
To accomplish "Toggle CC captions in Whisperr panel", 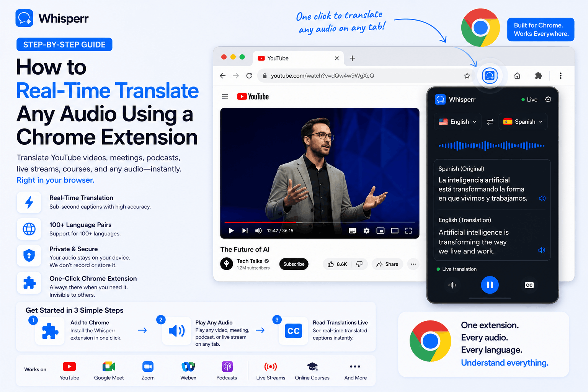I will point(529,285).
